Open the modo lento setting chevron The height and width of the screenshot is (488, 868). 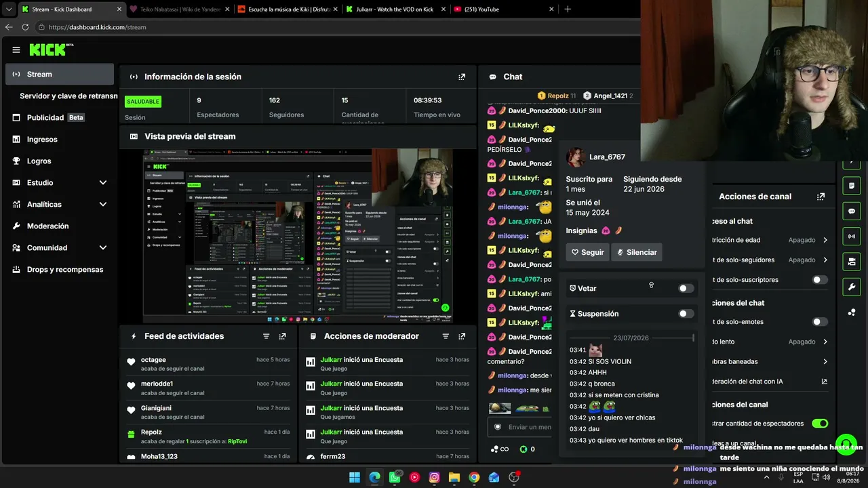click(x=825, y=342)
